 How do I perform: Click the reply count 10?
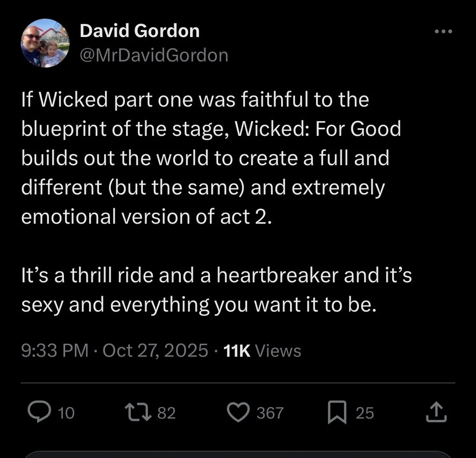coord(67,413)
